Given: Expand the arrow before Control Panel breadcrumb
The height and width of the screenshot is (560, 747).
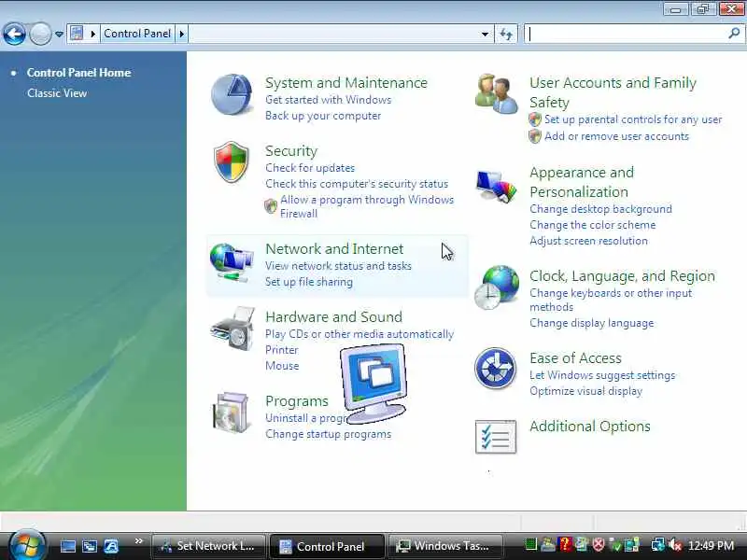Looking at the screenshot, I should coord(92,34).
